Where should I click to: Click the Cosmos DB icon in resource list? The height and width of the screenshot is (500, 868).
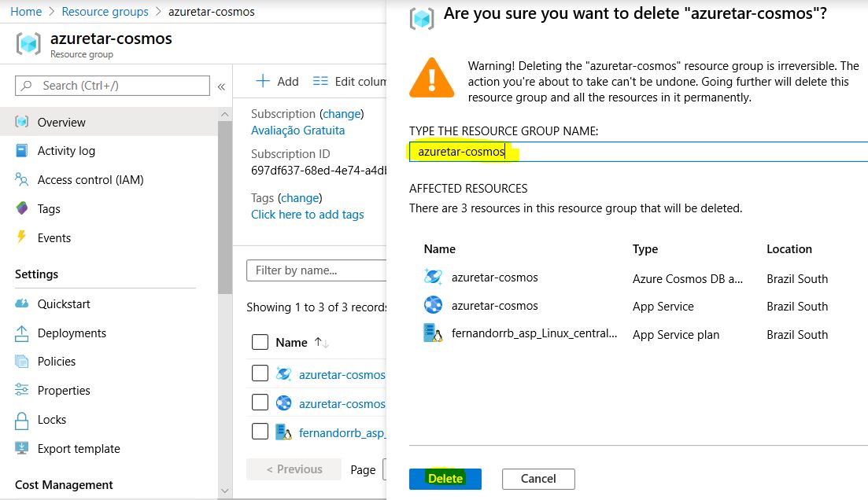(x=284, y=374)
